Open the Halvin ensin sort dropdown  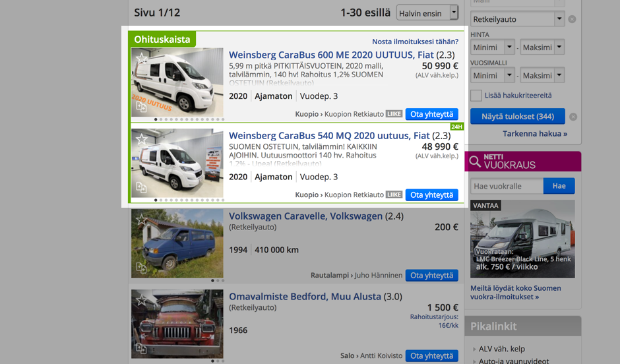(427, 13)
